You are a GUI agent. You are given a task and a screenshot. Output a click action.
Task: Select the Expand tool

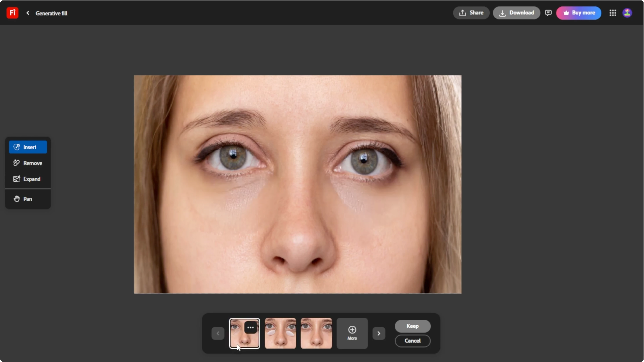(x=28, y=179)
